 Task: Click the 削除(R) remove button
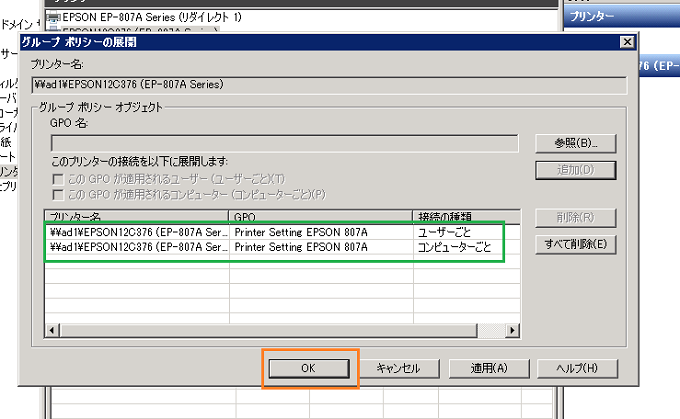click(x=575, y=217)
